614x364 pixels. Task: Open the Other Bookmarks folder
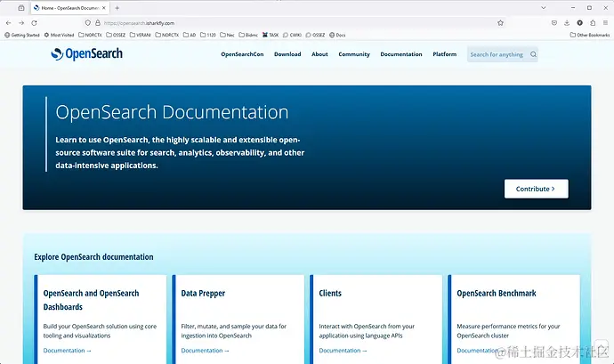(x=590, y=35)
